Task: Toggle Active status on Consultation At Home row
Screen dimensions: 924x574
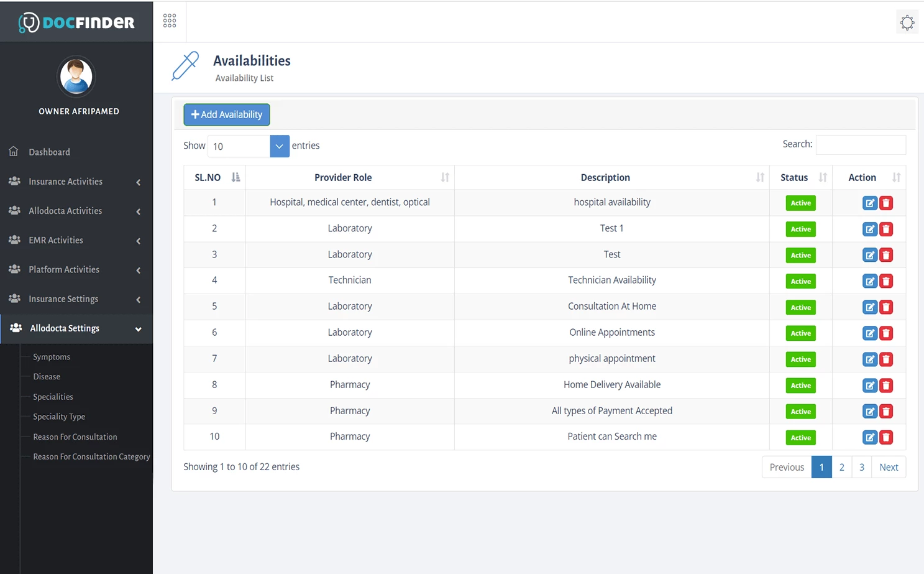Action: pyautogui.click(x=800, y=307)
